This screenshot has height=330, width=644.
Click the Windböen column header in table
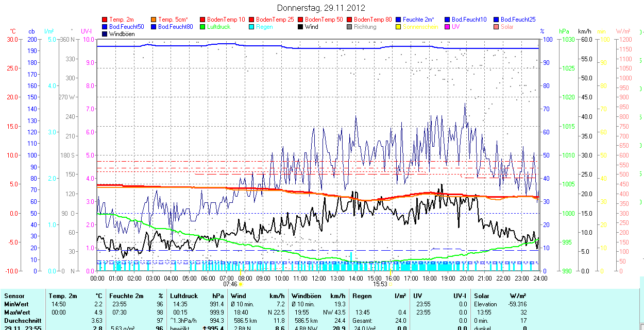tap(306, 296)
